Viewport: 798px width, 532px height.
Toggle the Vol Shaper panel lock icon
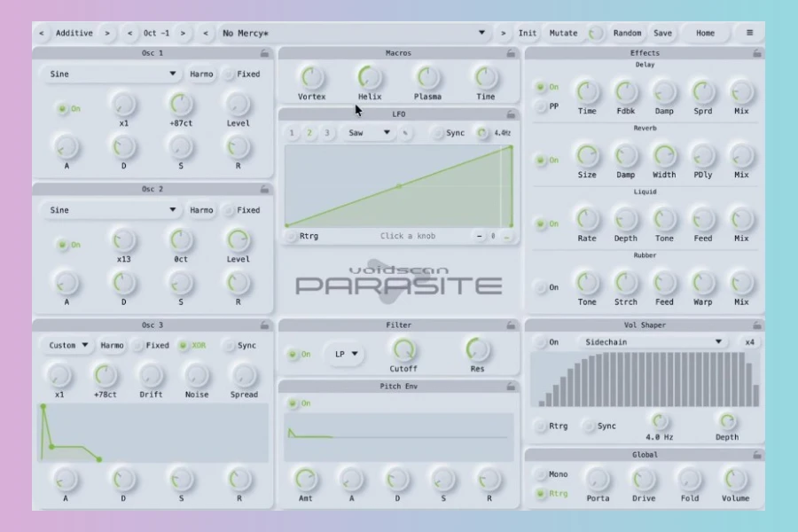tap(757, 325)
